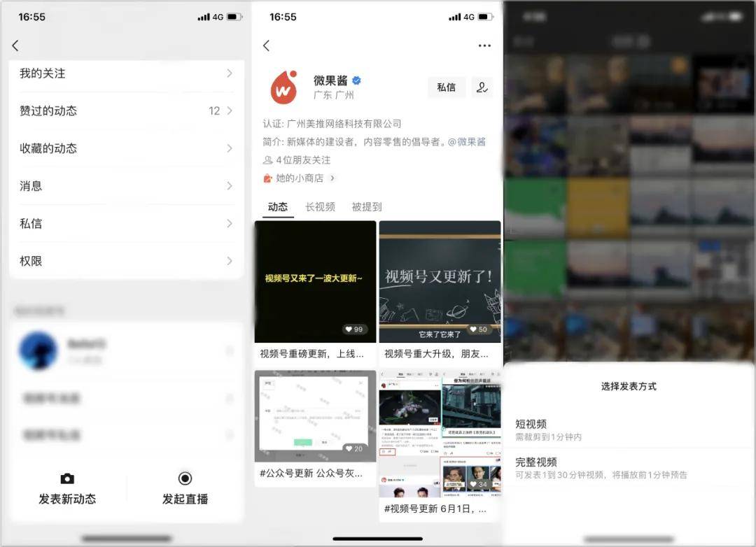The width and height of the screenshot is (756, 547).
Task: Tap the back arrow on settings screen
Action: pyautogui.click(x=15, y=45)
